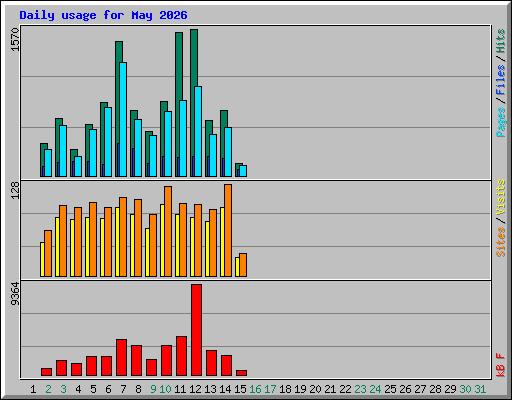512x400 pixels.
Task: Click day 22 on the x-axis
Action: 345,389
